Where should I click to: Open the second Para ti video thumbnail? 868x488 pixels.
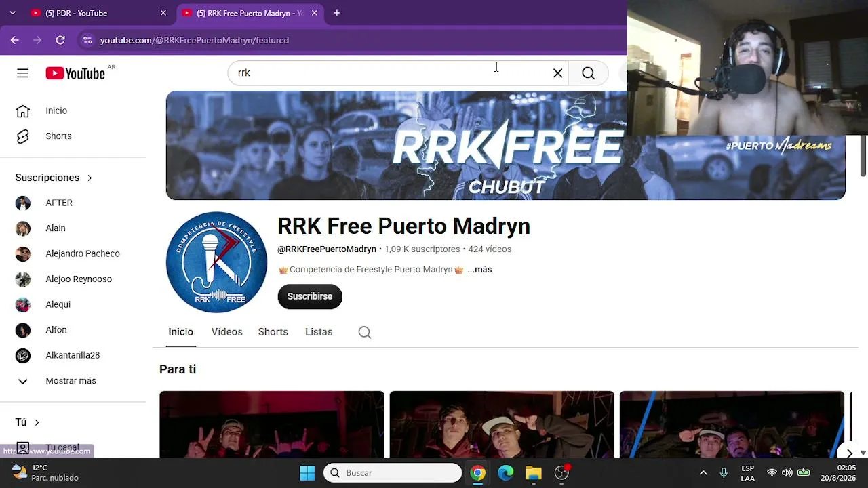(x=502, y=424)
